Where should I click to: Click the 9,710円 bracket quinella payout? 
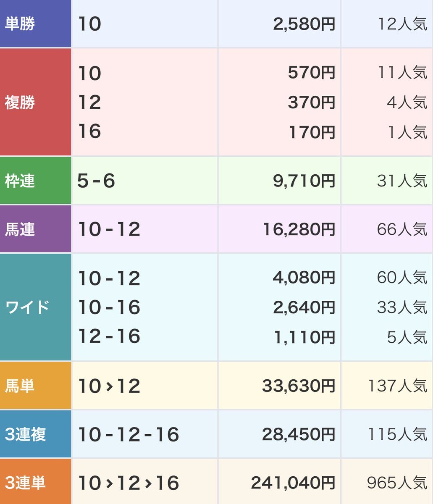tap(304, 181)
